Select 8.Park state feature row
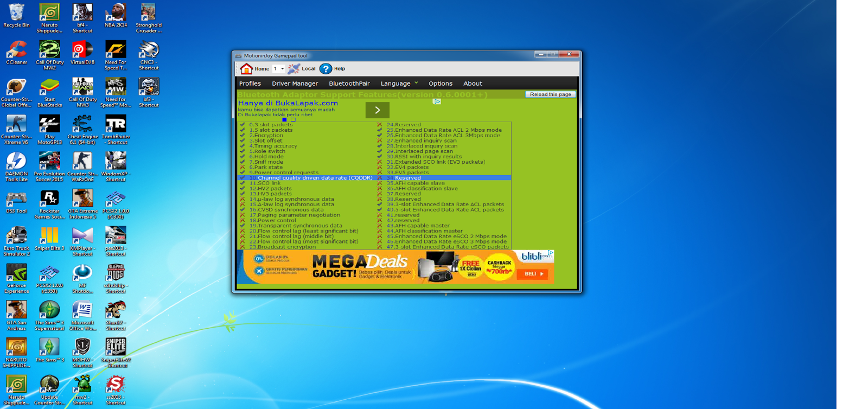Image resolution: width=868 pixels, height=409 pixels. tap(307, 167)
